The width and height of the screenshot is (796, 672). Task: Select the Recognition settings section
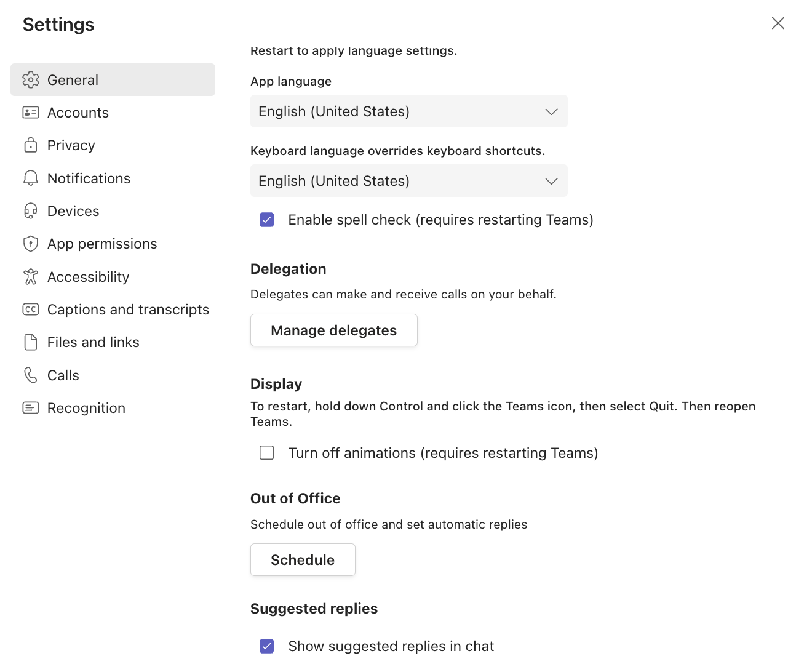[x=86, y=408]
